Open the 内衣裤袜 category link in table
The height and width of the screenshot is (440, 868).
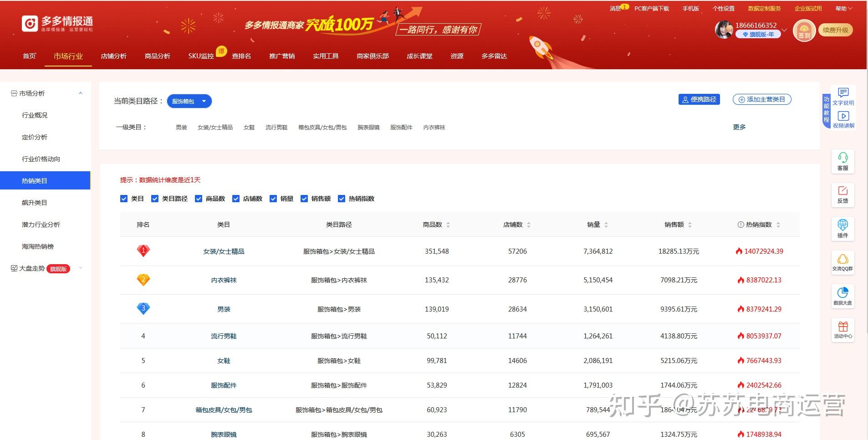tap(224, 280)
